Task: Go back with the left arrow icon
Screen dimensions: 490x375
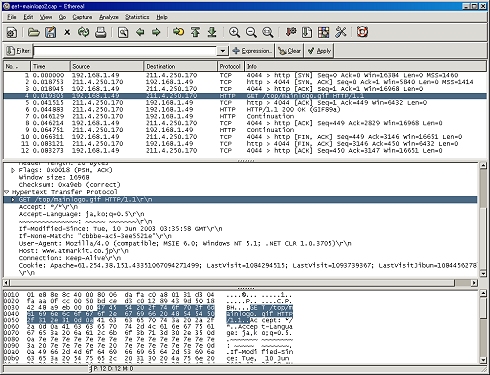Action: click(x=140, y=32)
